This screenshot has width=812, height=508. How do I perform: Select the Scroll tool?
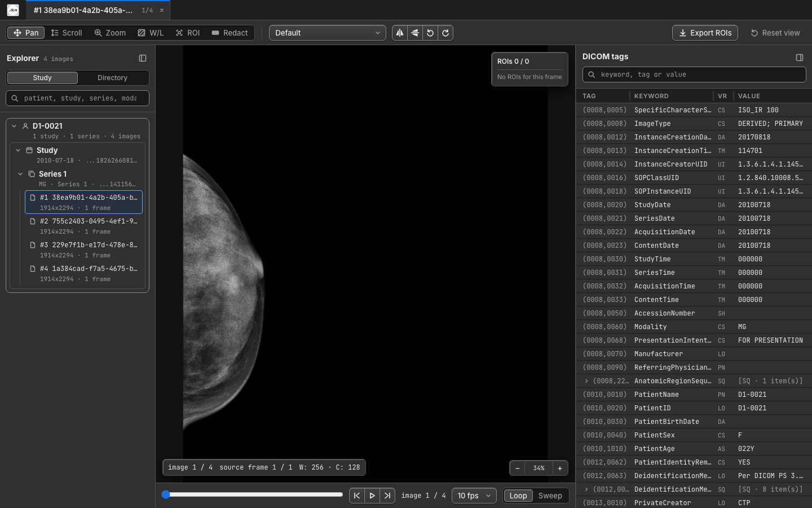[x=67, y=33]
